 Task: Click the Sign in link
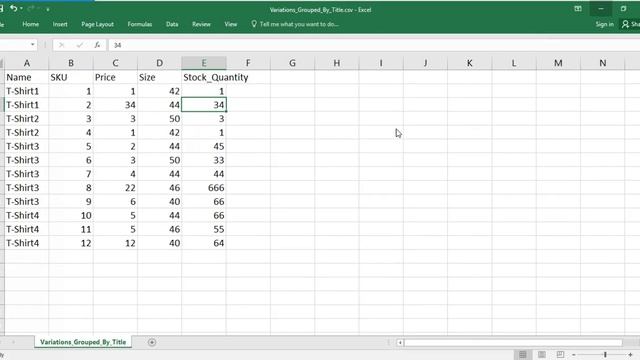[604, 24]
